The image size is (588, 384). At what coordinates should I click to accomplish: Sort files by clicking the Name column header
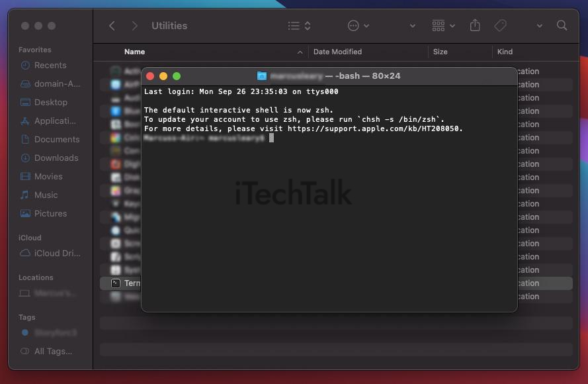pos(134,52)
